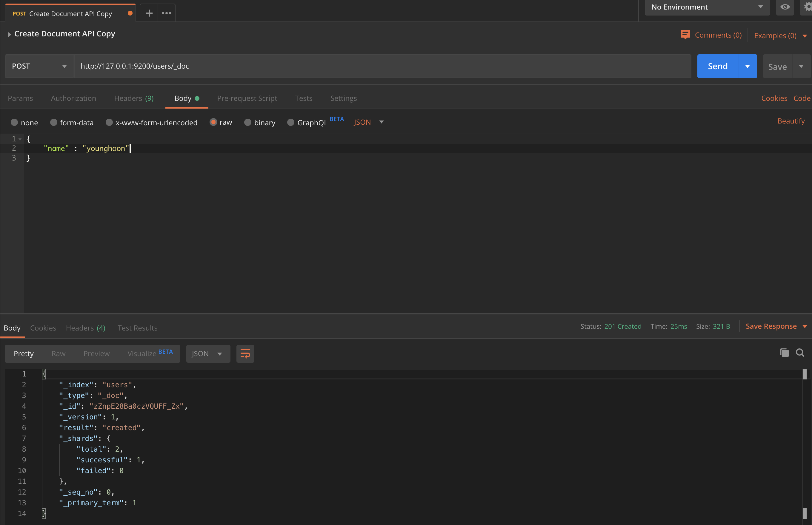Open the Comments speech bubble icon
812x525 pixels.
coord(685,34)
